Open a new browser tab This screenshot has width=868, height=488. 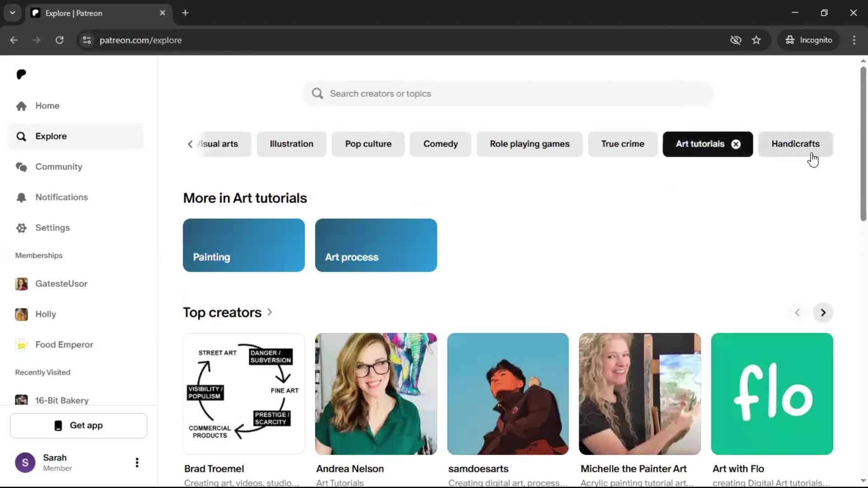(x=185, y=13)
